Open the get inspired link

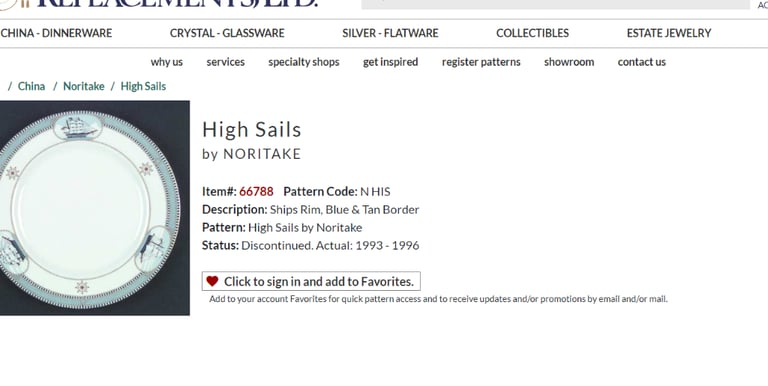click(390, 62)
